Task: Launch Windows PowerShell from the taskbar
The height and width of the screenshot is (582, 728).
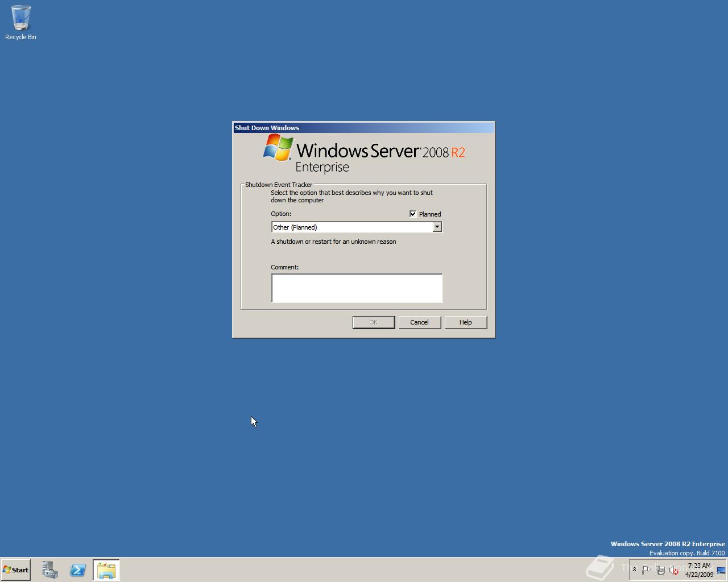Action: (78, 569)
